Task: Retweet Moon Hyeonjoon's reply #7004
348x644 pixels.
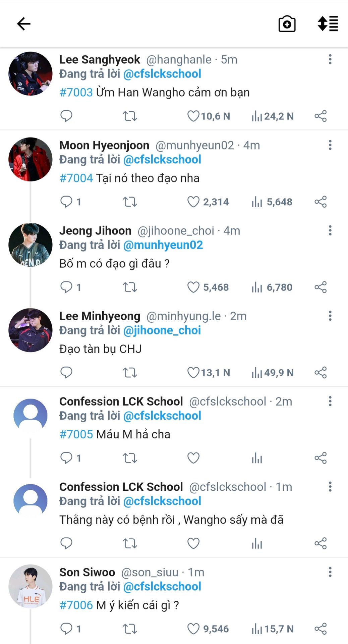Action: pyautogui.click(x=130, y=202)
